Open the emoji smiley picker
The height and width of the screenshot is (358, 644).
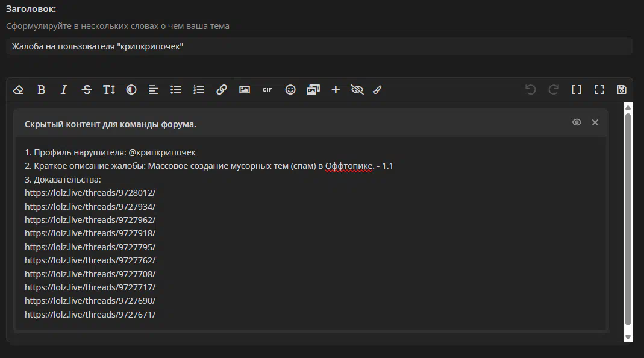pyautogui.click(x=290, y=90)
